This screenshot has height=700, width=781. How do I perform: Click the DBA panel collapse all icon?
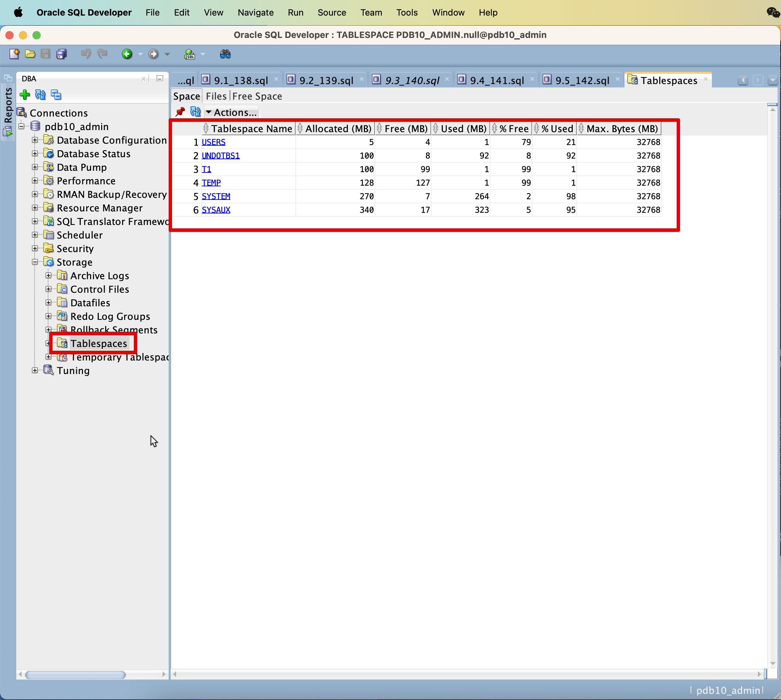tap(56, 95)
